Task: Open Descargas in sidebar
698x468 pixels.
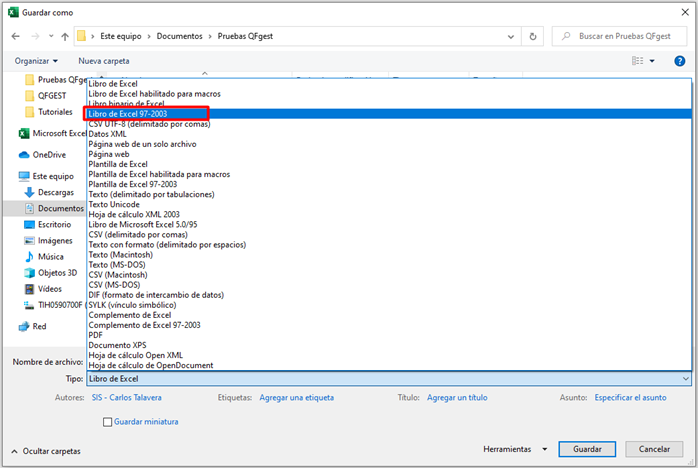Action: pos(49,192)
